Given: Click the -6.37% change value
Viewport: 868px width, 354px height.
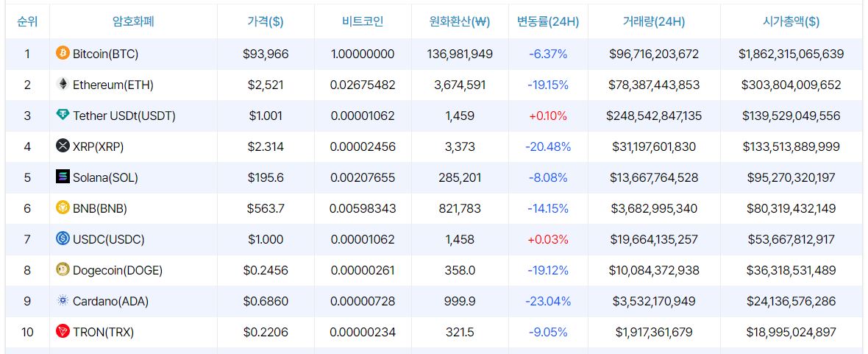Looking at the screenshot, I should 548,54.
